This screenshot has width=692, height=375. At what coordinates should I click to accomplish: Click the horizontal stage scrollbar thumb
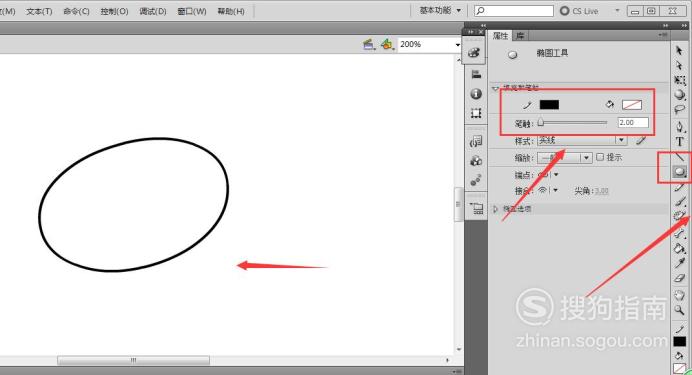coord(133,360)
